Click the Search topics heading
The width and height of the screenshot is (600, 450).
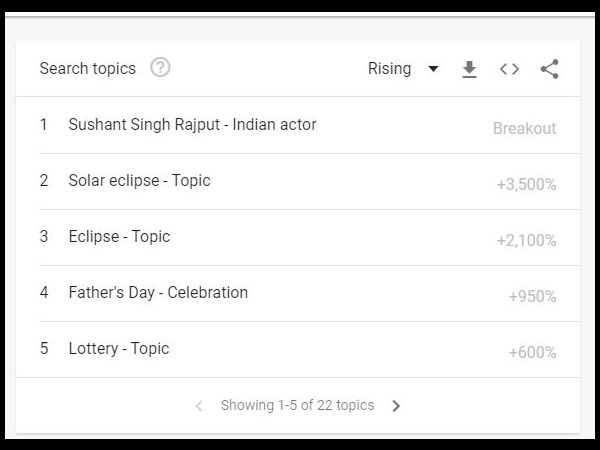click(88, 69)
